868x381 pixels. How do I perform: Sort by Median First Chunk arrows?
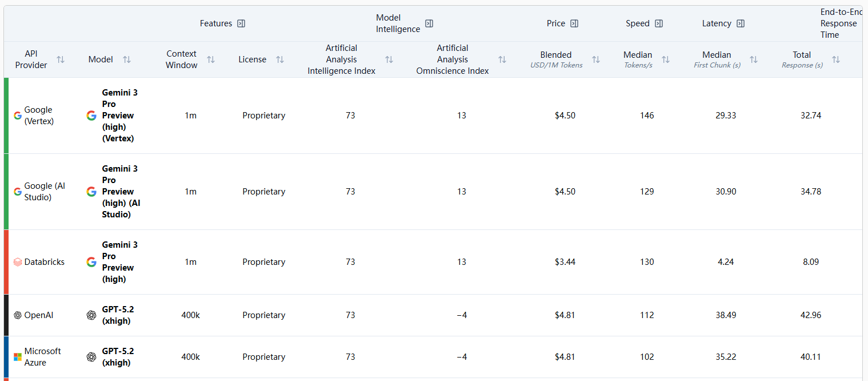pos(754,59)
